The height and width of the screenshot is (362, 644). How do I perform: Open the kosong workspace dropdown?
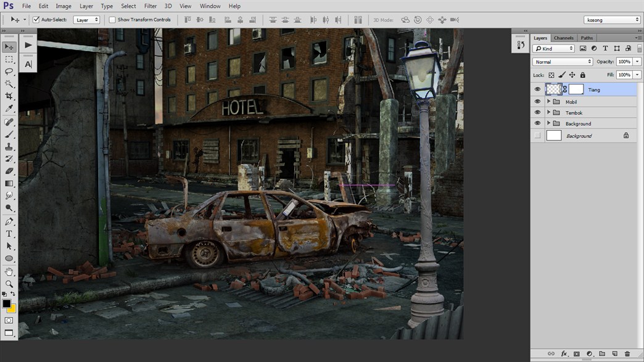pos(611,20)
